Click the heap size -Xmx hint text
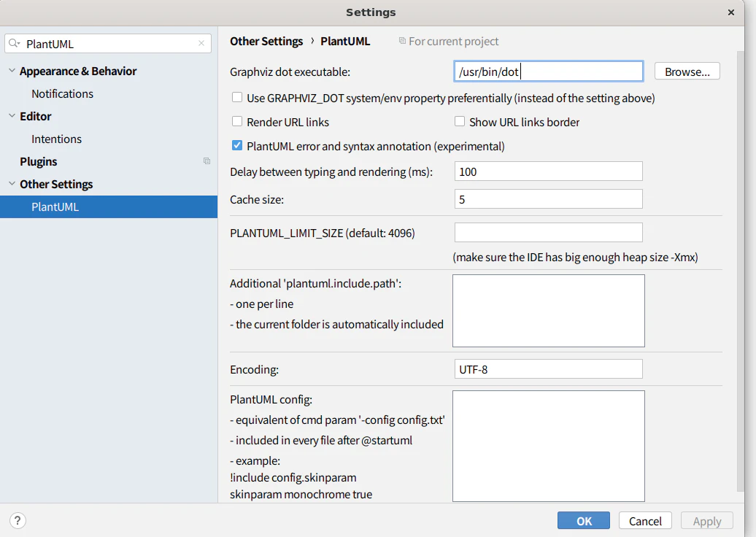Screen dimensions: 756x537 [575, 258]
